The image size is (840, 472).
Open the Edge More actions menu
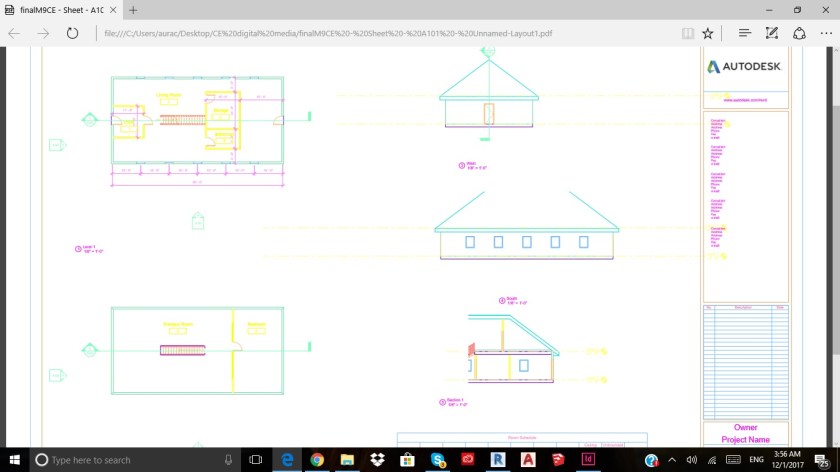[x=825, y=33]
